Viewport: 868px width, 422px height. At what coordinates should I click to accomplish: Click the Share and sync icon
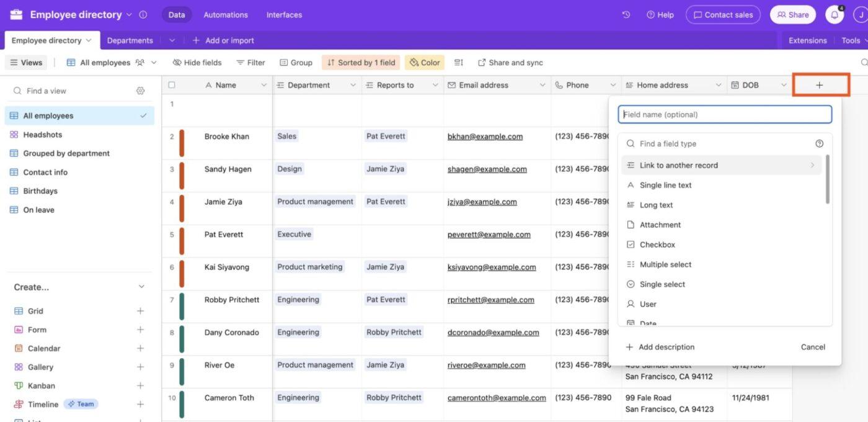(x=481, y=61)
